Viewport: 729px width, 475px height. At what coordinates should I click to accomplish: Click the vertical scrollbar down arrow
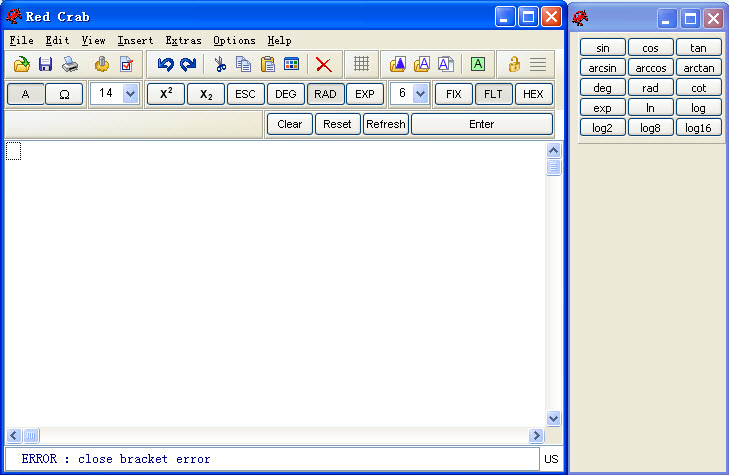point(553,419)
